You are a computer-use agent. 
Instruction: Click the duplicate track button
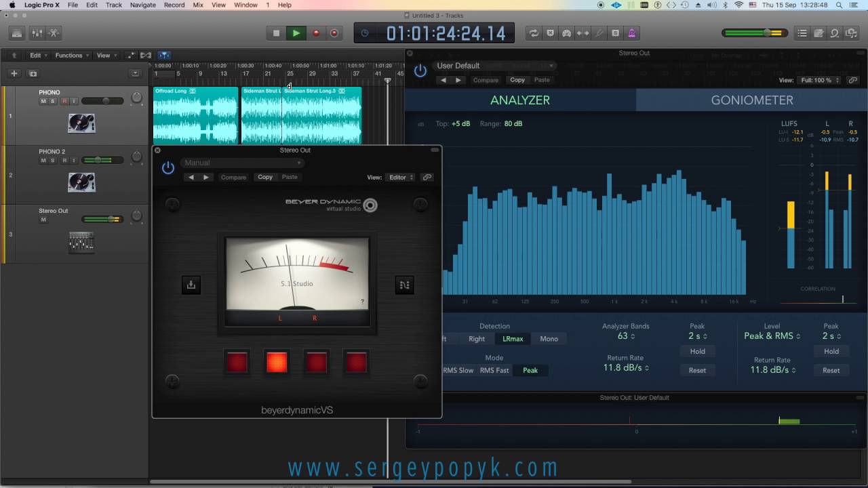tap(33, 73)
